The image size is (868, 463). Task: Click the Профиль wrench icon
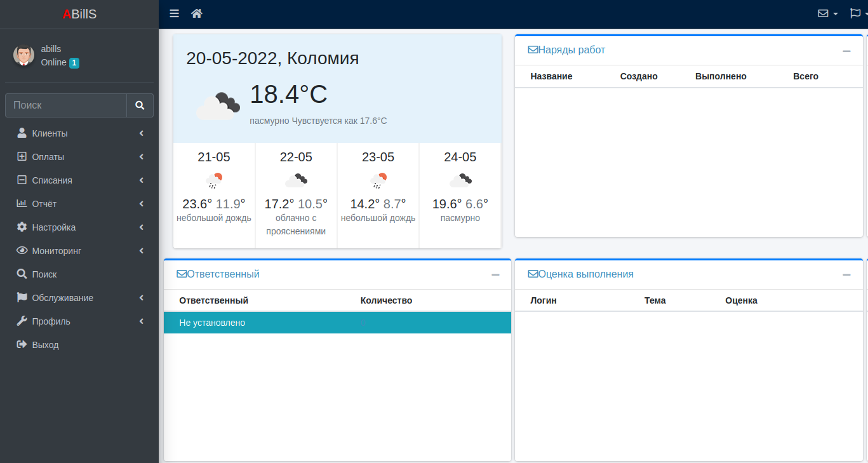pos(22,321)
